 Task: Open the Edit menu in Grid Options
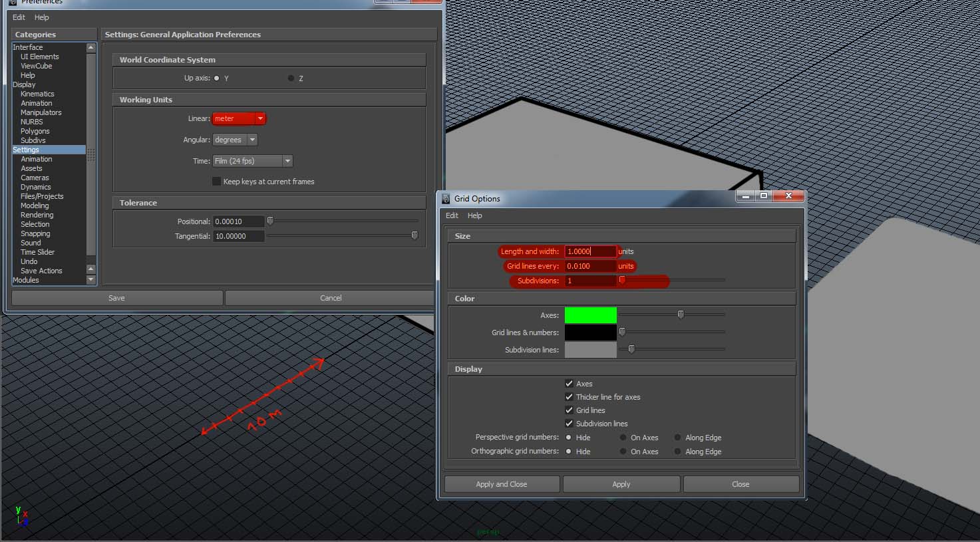tap(452, 215)
